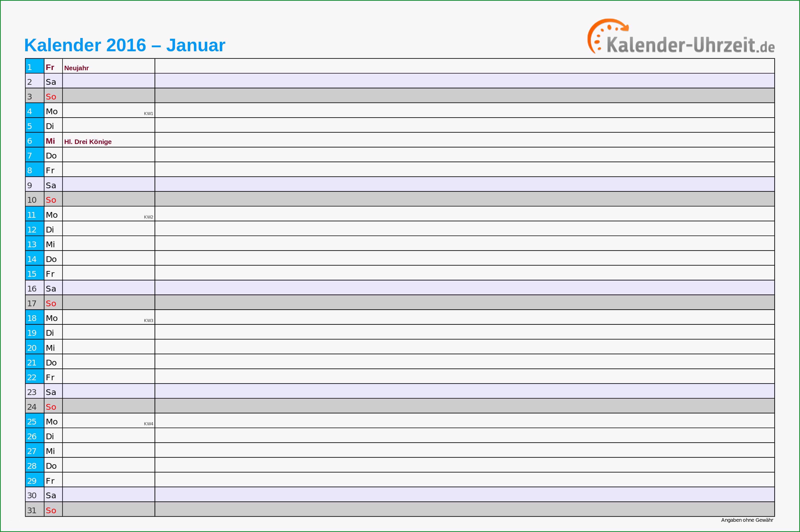Click 'So' weekday in row 17
800x532 pixels.
coord(51,303)
